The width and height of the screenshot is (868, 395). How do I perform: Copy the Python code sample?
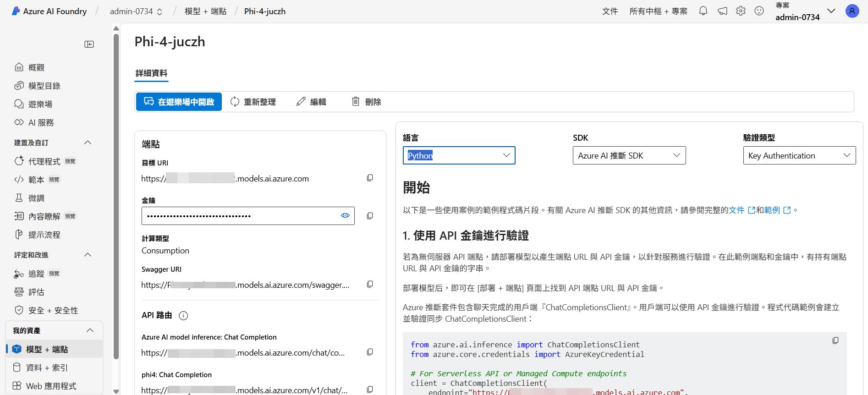point(835,340)
